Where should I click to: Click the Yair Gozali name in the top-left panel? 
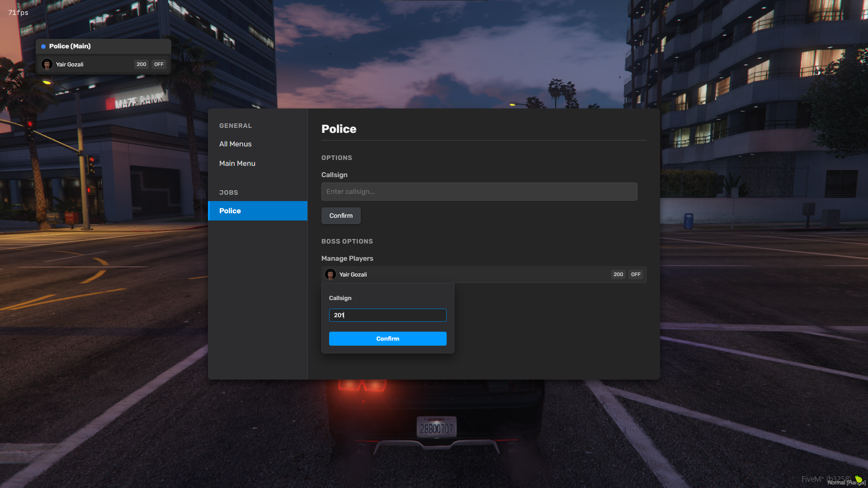point(70,64)
